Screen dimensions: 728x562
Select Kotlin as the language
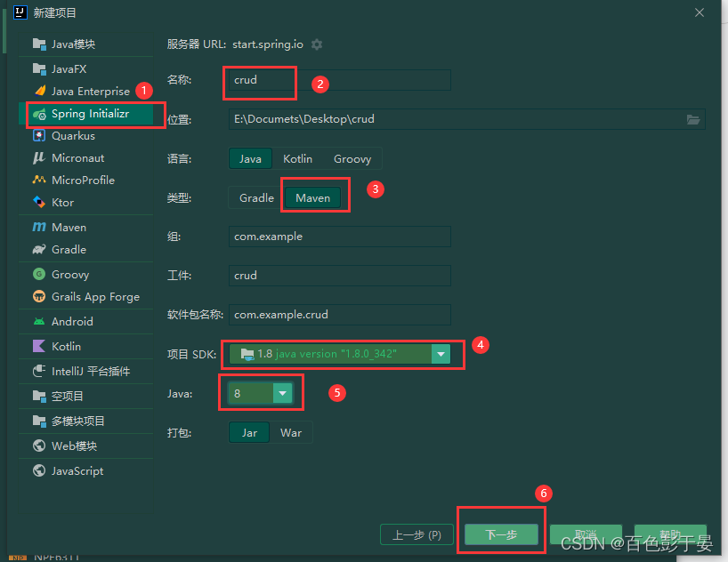[x=297, y=158]
